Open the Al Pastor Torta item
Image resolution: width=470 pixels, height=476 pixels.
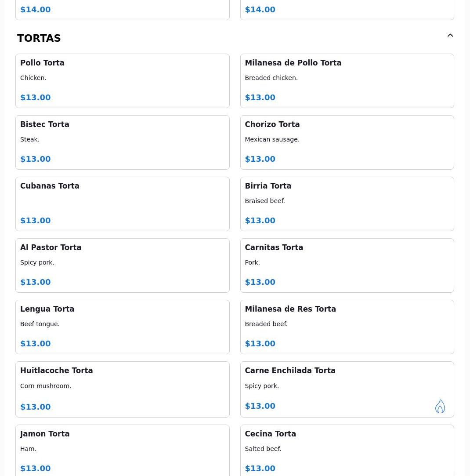point(122,265)
